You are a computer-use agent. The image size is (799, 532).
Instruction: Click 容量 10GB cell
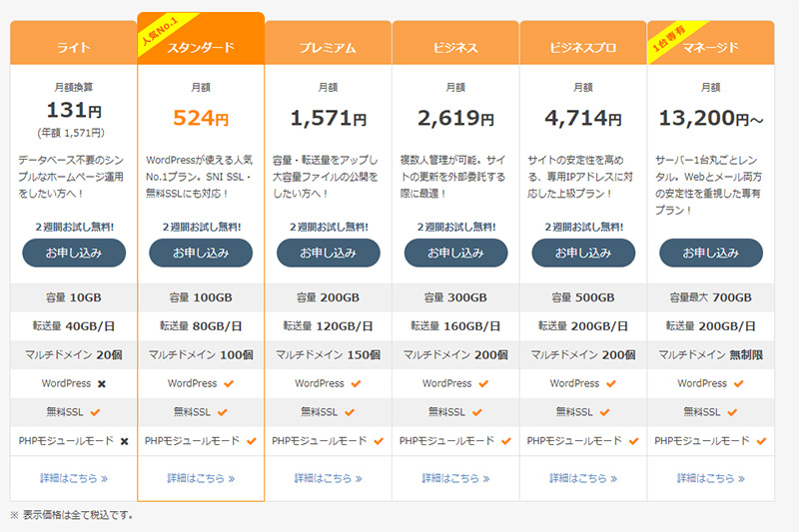click(73, 297)
